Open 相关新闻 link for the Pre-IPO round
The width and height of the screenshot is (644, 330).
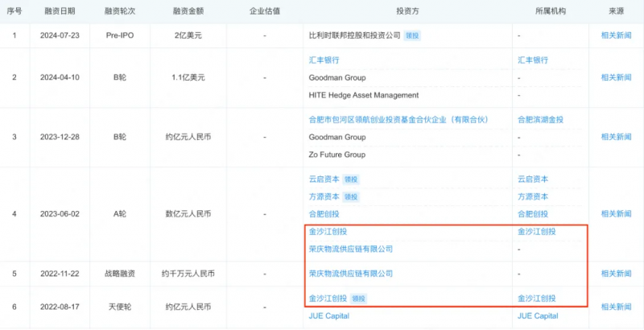point(616,35)
